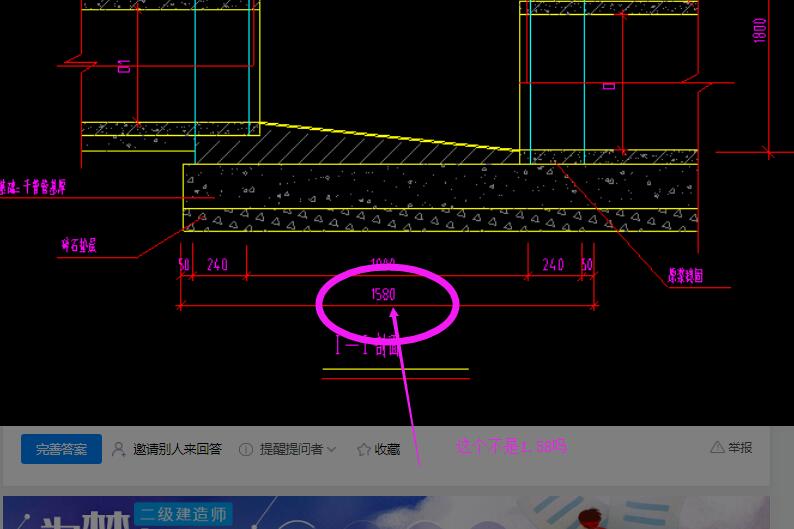The height and width of the screenshot is (529, 794).
Task: Click the 碎石垫层 annotation label
Action: pos(78,246)
